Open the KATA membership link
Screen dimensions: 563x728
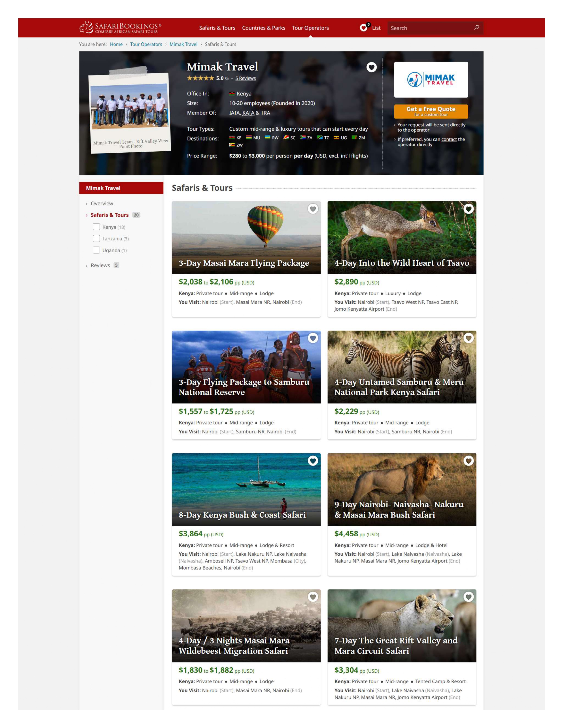(x=248, y=113)
